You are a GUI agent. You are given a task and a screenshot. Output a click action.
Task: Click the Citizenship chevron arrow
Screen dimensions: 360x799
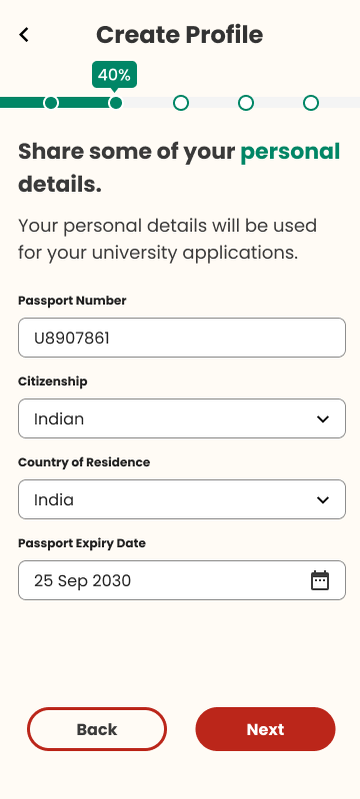[x=322, y=419]
